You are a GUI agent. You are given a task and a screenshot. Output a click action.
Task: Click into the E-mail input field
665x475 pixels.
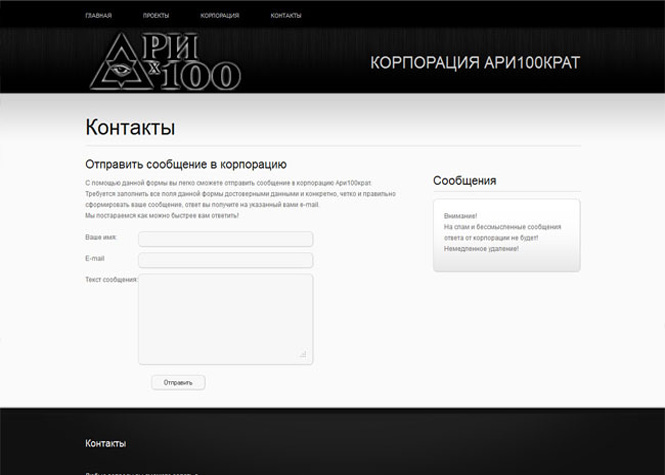pyautogui.click(x=225, y=260)
